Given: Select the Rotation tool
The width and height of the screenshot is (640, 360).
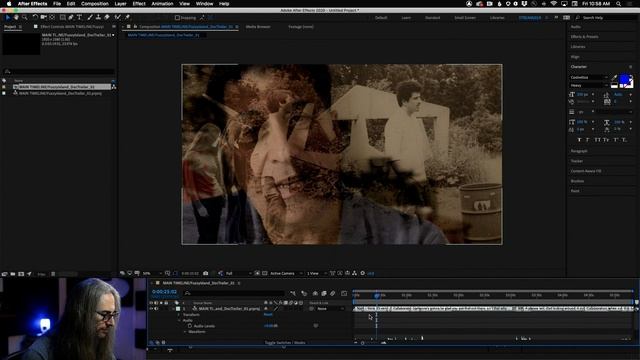Looking at the screenshot, I should (35, 18).
